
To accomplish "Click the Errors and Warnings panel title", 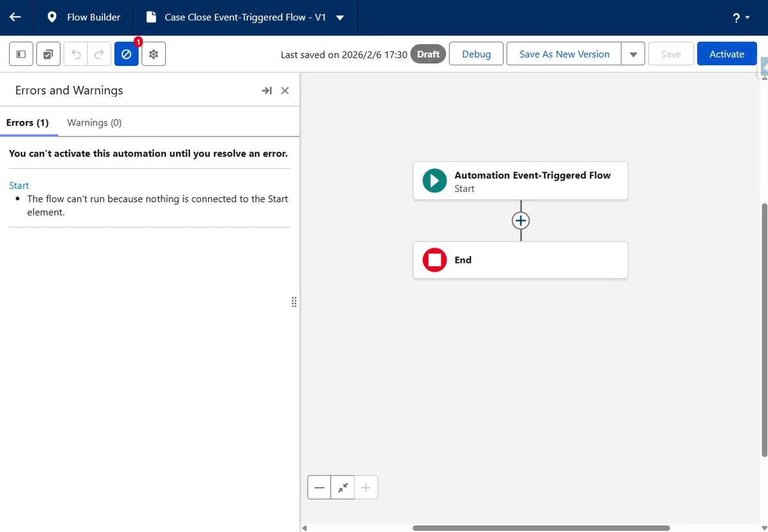I will click(x=69, y=90).
